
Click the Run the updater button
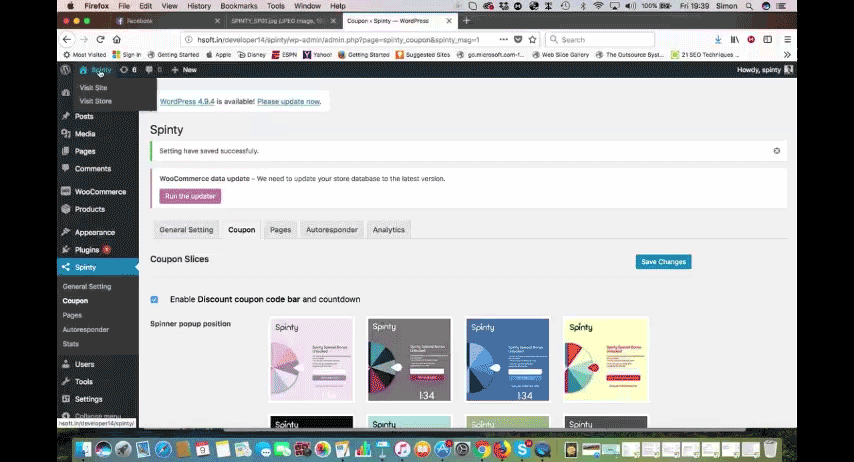pos(190,196)
